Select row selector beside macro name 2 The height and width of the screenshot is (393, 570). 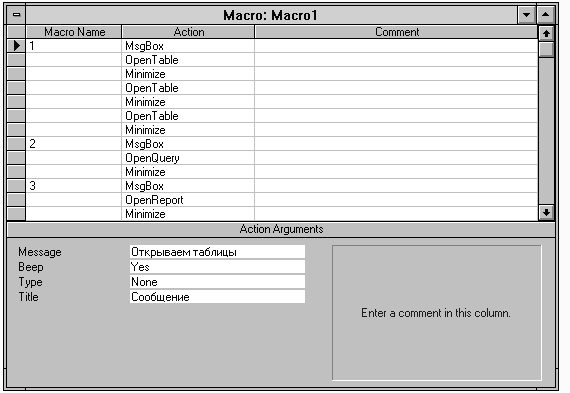16,144
